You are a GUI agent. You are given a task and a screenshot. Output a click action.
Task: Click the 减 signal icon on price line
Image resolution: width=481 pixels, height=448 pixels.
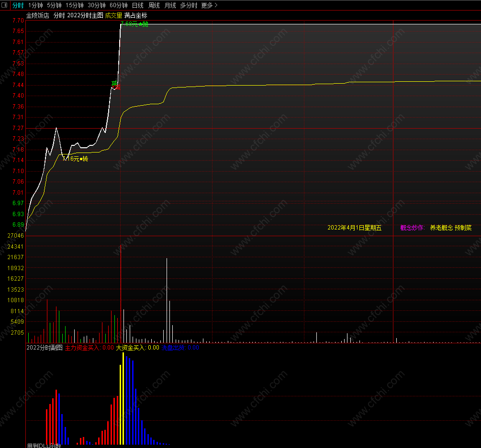pyautogui.click(x=114, y=83)
